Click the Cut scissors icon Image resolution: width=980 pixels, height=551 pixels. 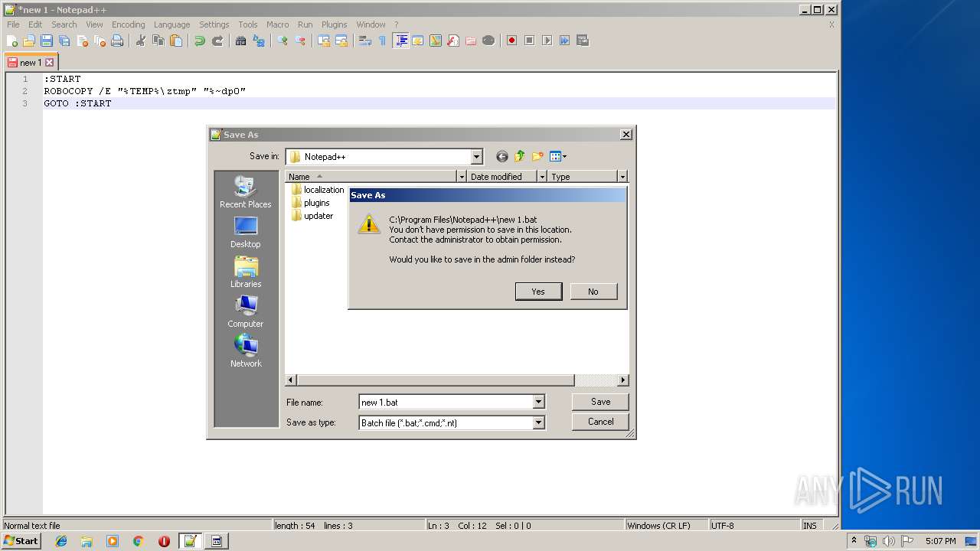pyautogui.click(x=141, y=41)
